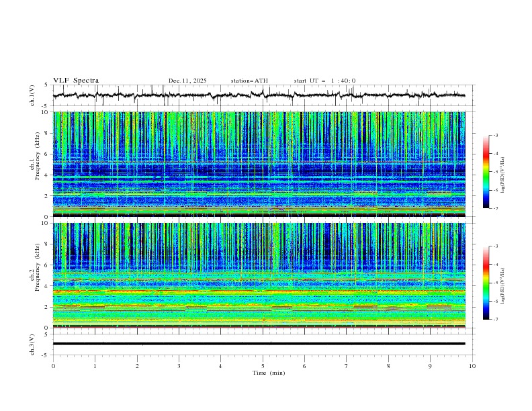Click the '-5' tick on ch.2 colorbar

(x=495, y=283)
